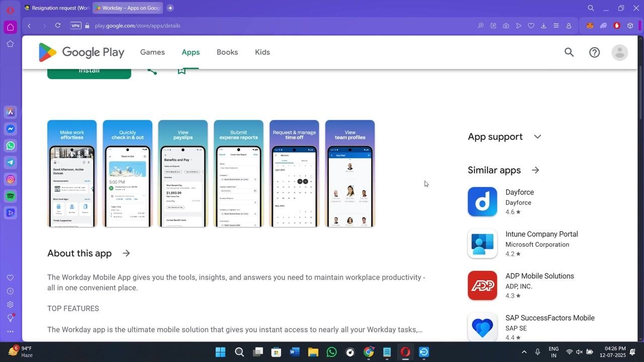Open Messenger in the Opera sidebar
The image size is (644, 362).
point(11,129)
